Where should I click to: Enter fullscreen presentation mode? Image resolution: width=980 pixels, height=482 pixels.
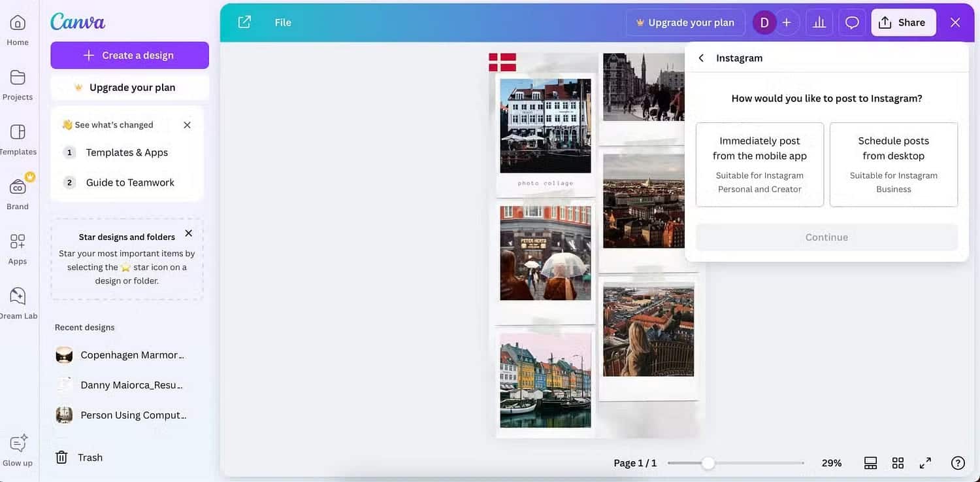point(925,463)
